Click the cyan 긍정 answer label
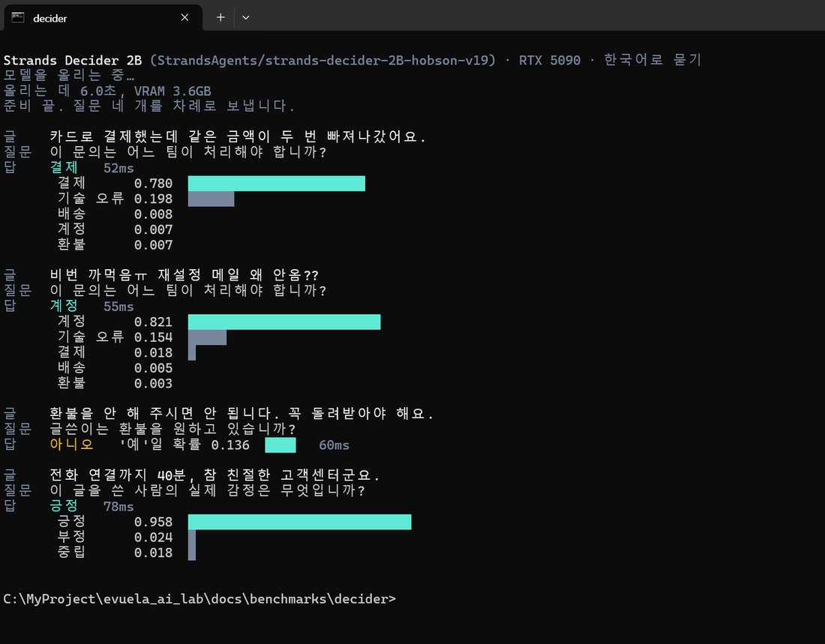 (x=64, y=506)
